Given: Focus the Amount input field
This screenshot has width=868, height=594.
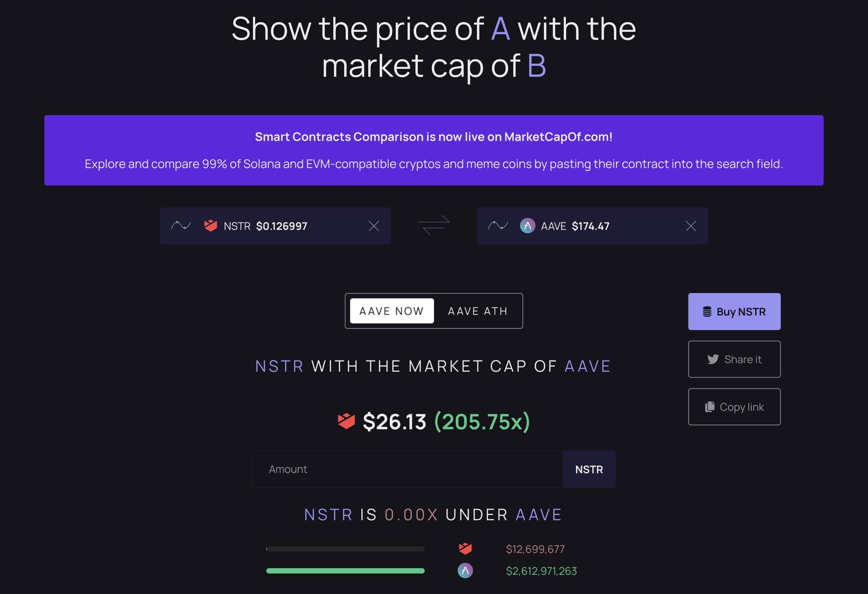Looking at the screenshot, I should point(408,469).
